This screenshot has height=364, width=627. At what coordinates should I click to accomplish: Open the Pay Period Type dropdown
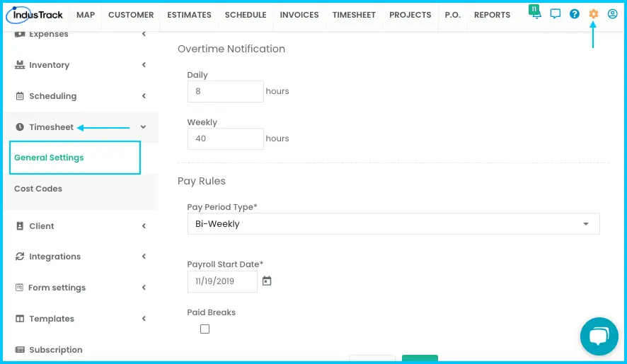click(x=393, y=224)
